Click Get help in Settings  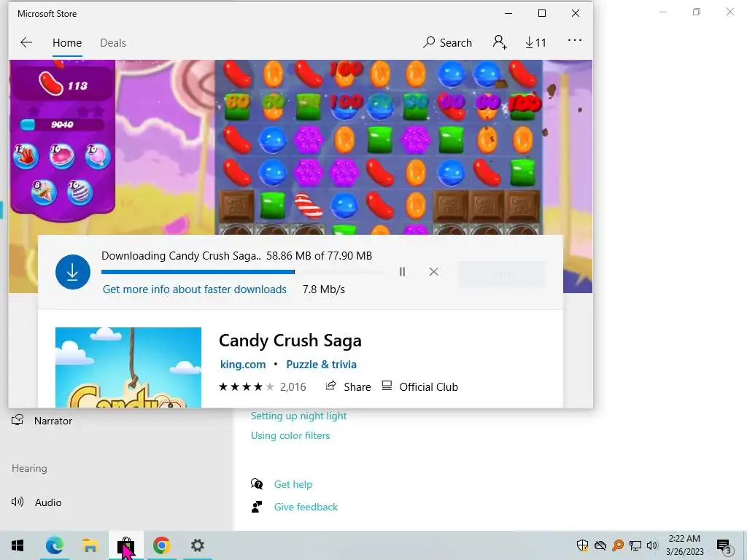coord(293,484)
